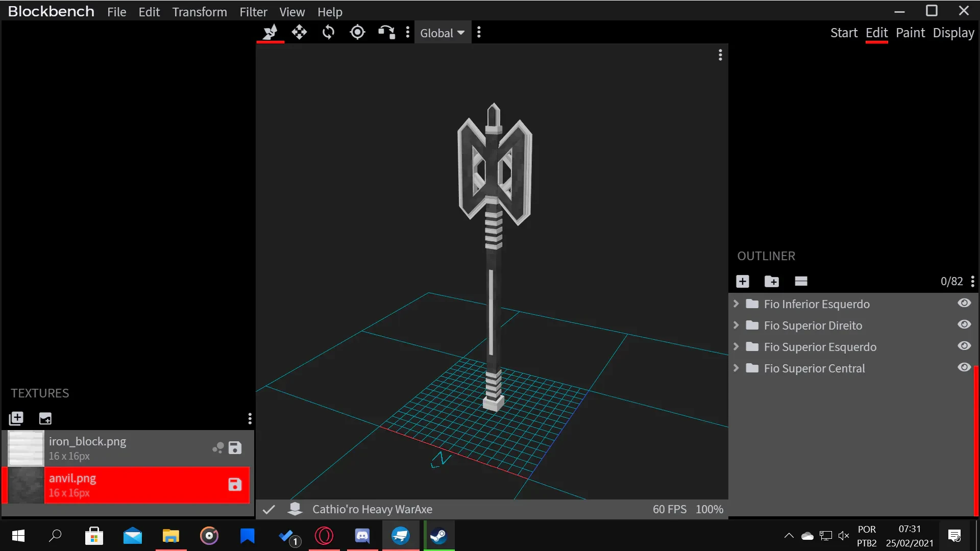
Task: Select the Vertex Snap tool
Action: (386, 33)
